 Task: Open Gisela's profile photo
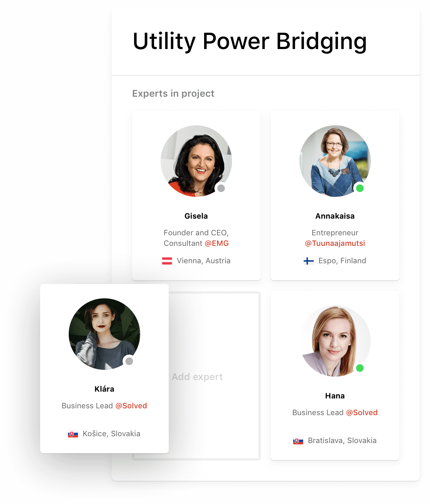(x=196, y=161)
